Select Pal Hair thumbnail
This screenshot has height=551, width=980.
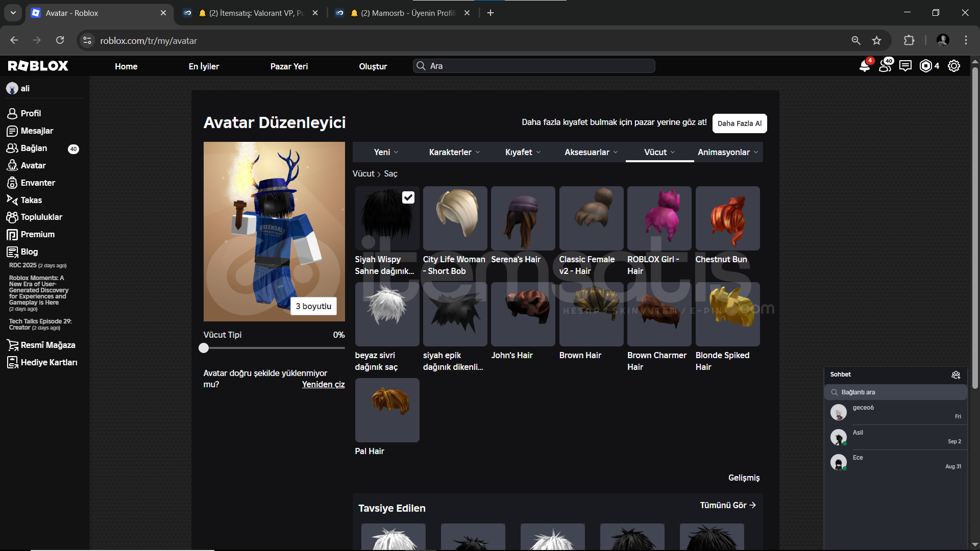(x=387, y=410)
